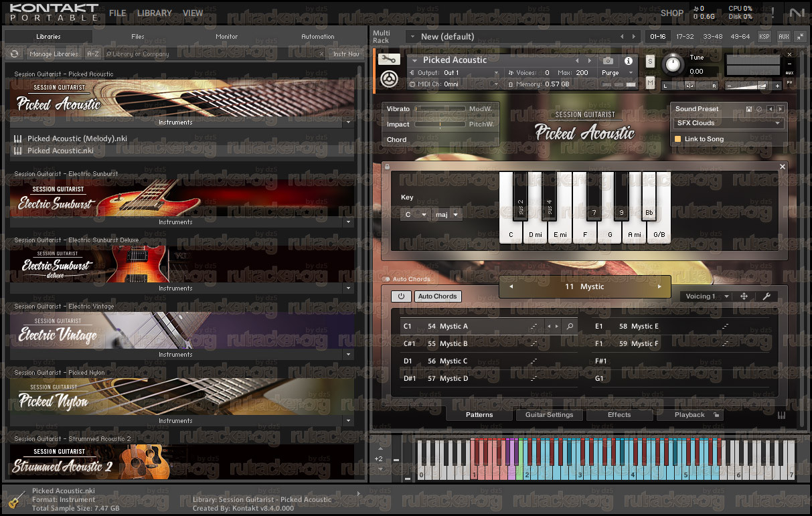Click the search magnifier in the Mystic A row
This screenshot has height=516, width=812.
570,327
